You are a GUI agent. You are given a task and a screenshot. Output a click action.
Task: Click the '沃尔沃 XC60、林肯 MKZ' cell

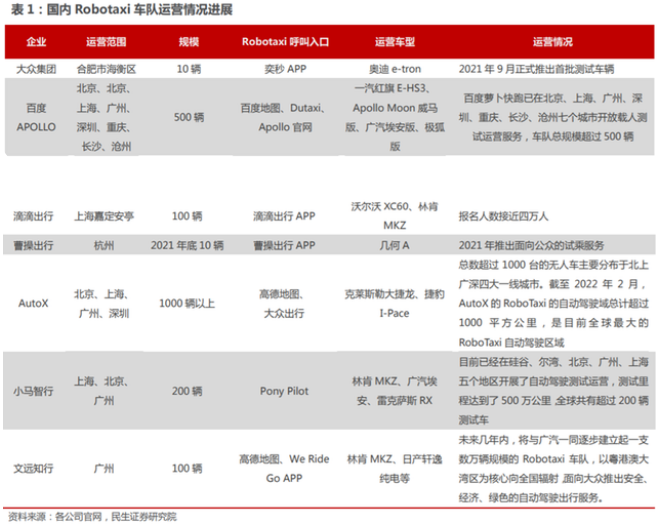[x=395, y=216]
